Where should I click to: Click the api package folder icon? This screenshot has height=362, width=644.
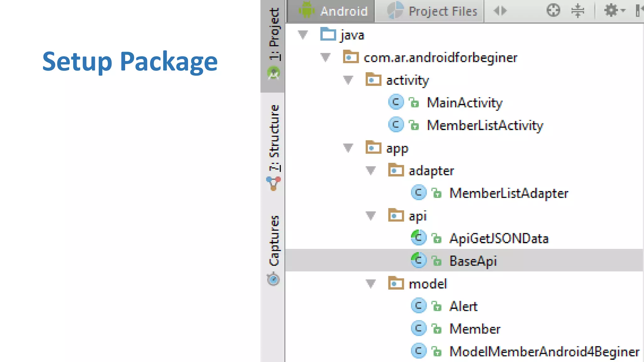[x=396, y=215]
